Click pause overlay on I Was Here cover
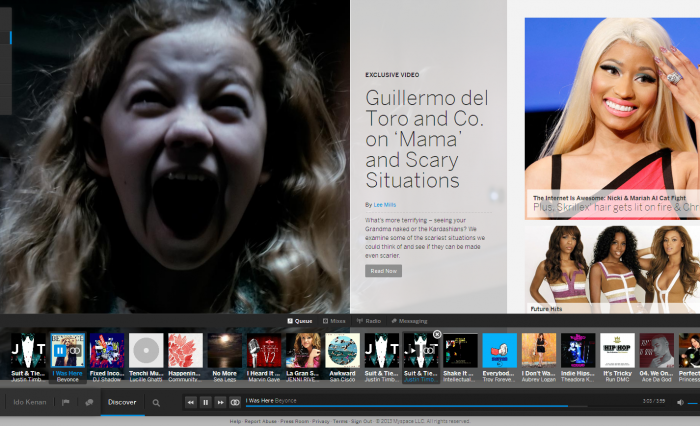This screenshot has width=700, height=426. pos(60,351)
